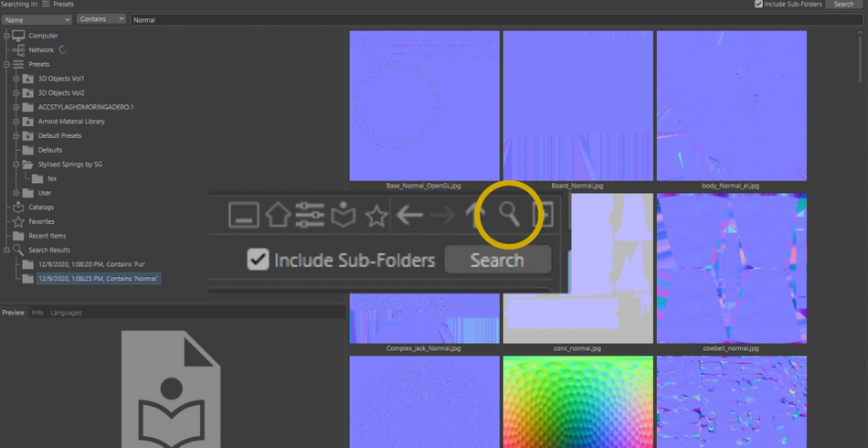Screen dimensions: 868x448
Task: Click the Presets sliders icon in the tree
Action: (19, 64)
